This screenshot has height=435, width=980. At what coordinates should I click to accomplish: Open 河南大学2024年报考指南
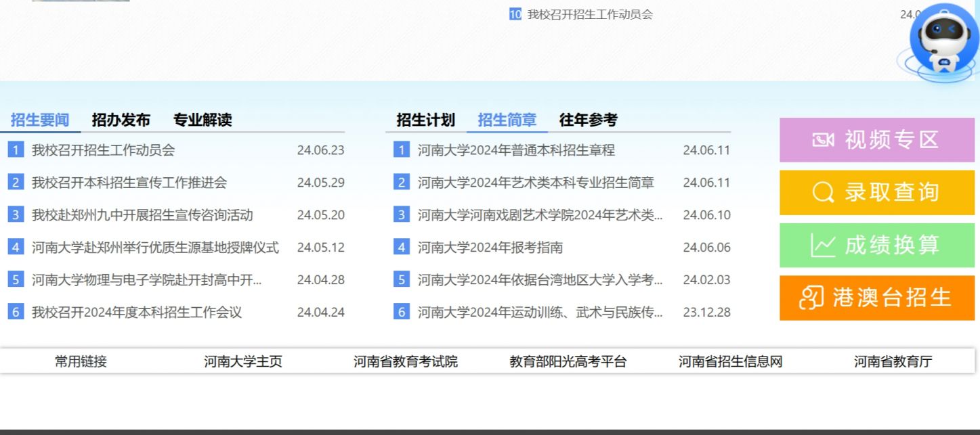click(490, 248)
